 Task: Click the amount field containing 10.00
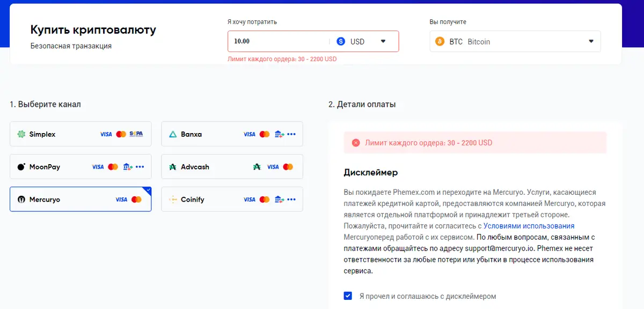tap(278, 41)
